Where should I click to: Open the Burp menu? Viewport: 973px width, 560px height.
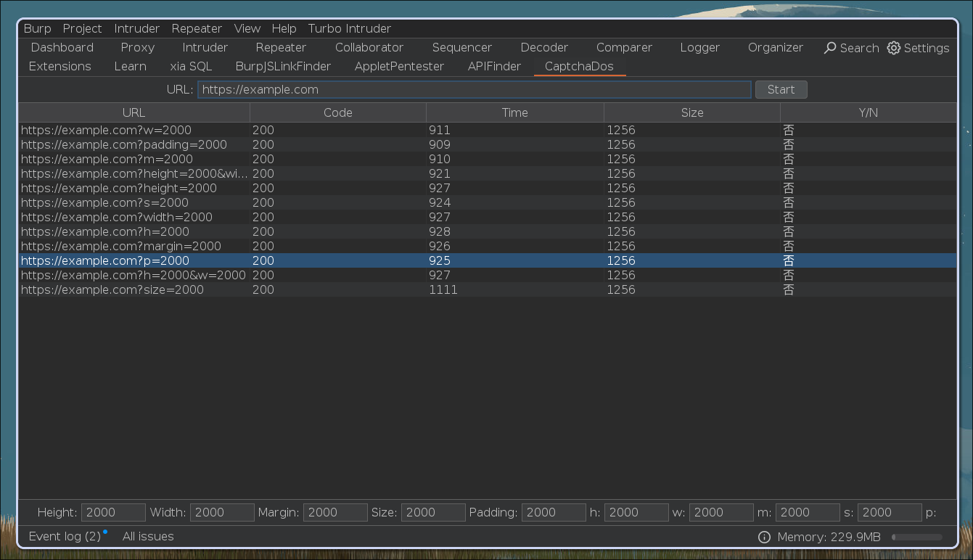click(x=38, y=28)
